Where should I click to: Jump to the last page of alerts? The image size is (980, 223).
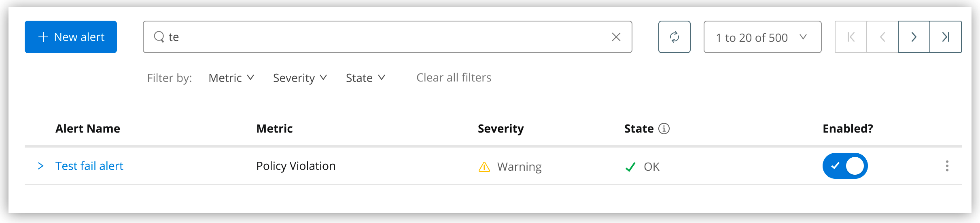click(946, 37)
